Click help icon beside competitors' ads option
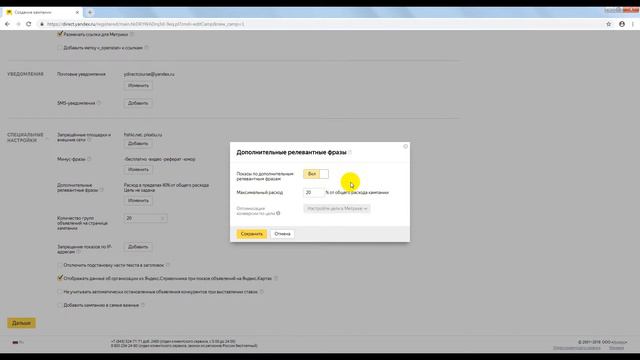This screenshot has height=360, width=640. click(262, 292)
